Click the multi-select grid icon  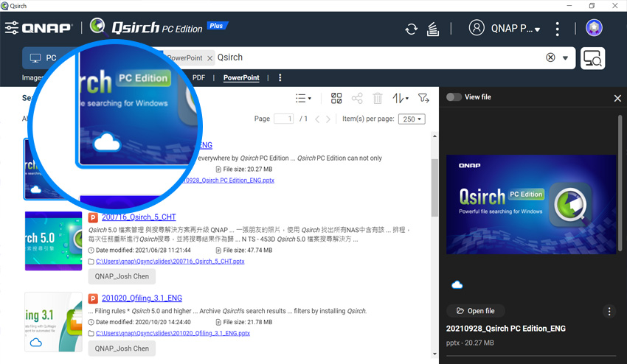coord(336,98)
